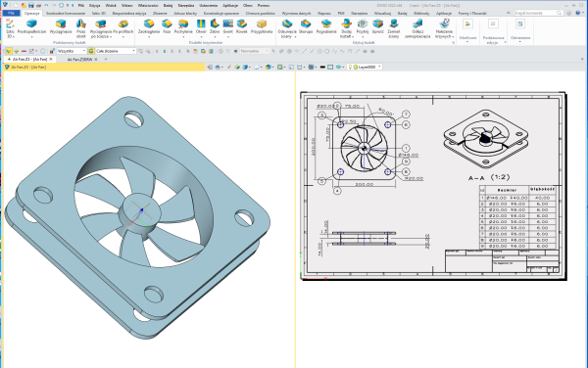Click the Gwint thread tool

point(228,26)
